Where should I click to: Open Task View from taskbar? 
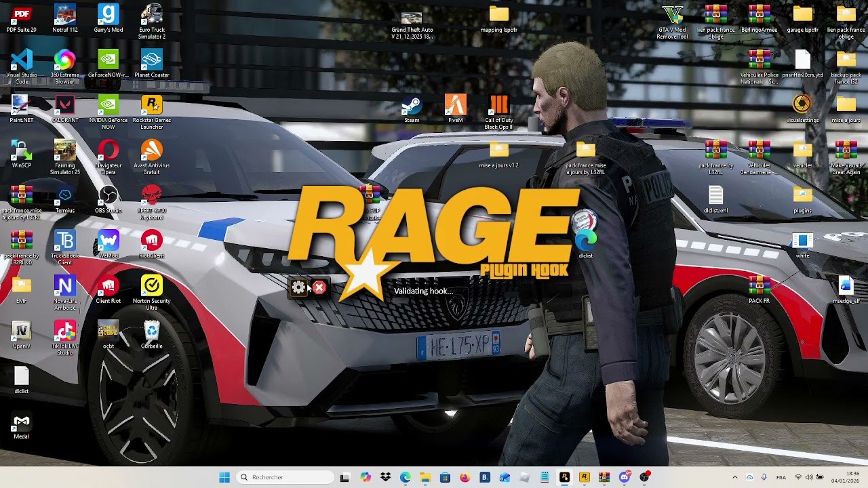click(x=344, y=477)
